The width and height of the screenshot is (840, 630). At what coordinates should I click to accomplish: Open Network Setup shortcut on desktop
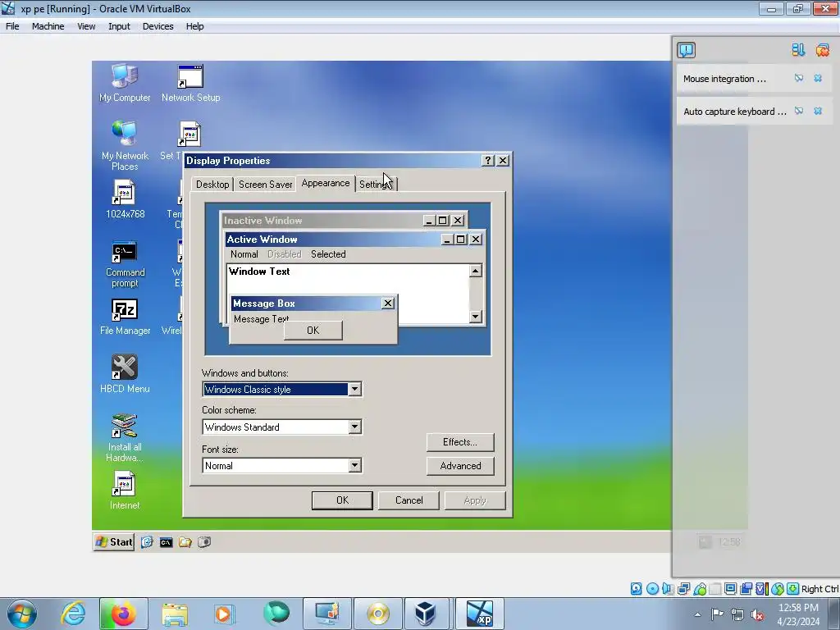tap(190, 83)
